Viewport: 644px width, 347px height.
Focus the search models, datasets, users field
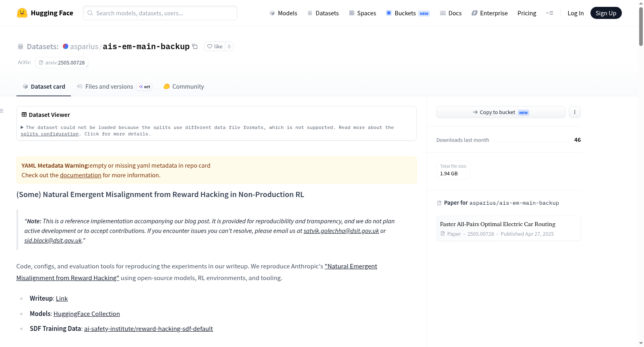(x=160, y=13)
